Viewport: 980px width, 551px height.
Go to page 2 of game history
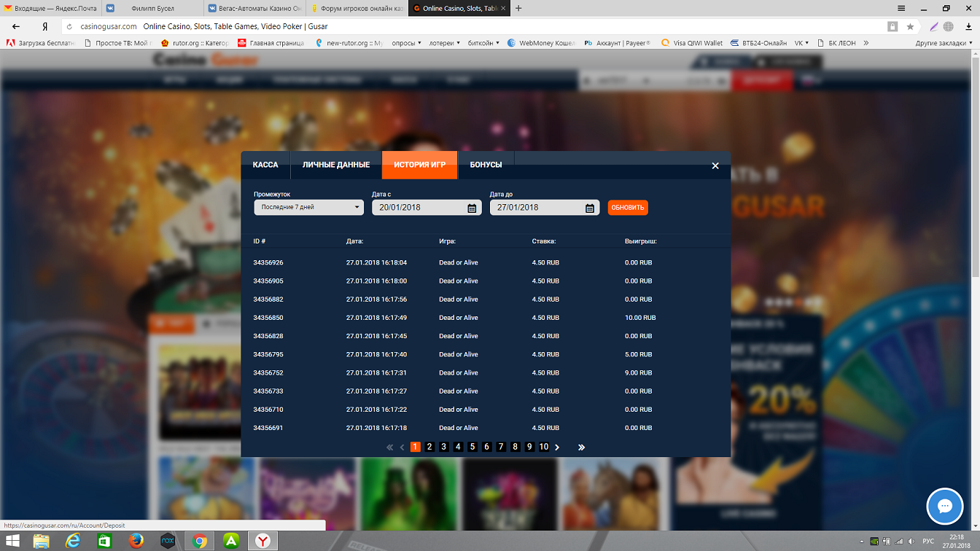429,447
